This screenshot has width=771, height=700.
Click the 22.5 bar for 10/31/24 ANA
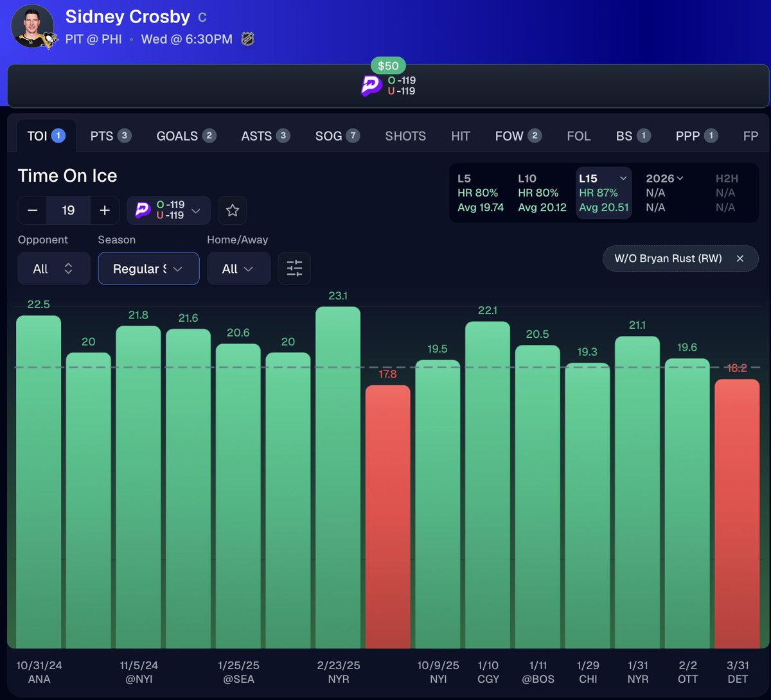click(39, 482)
